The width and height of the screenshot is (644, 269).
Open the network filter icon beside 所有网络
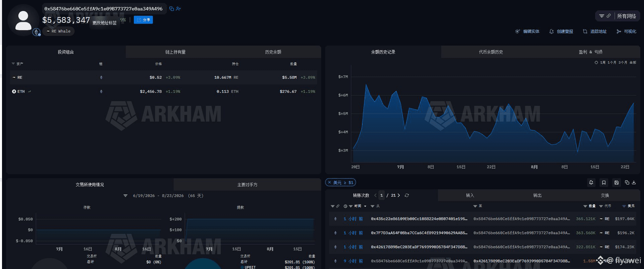pyautogui.click(x=602, y=16)
